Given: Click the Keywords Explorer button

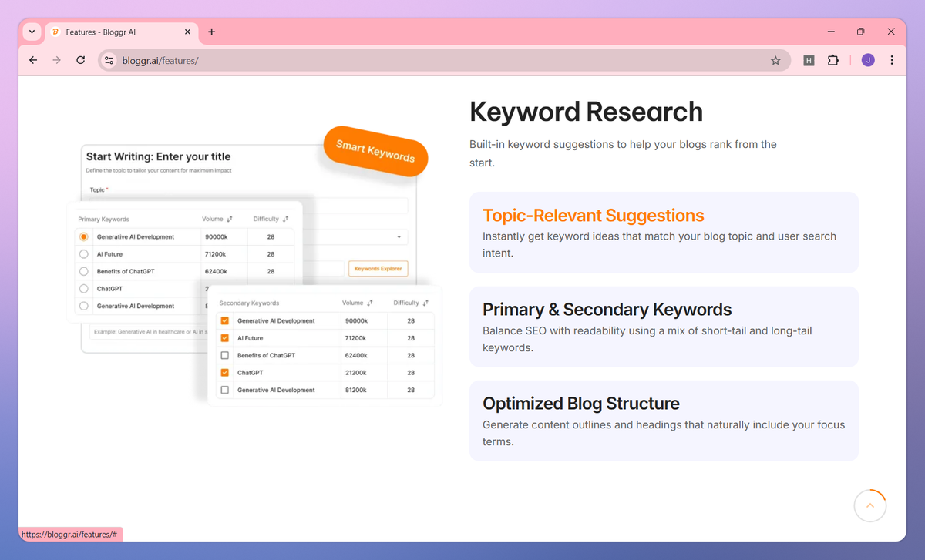Looking at the screenshot, I should pos(378,268).
